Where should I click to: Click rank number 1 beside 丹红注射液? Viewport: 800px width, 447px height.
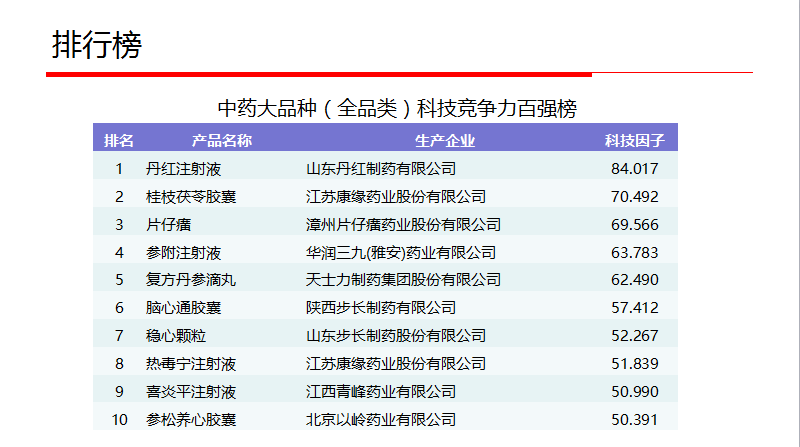coord(119,168)
